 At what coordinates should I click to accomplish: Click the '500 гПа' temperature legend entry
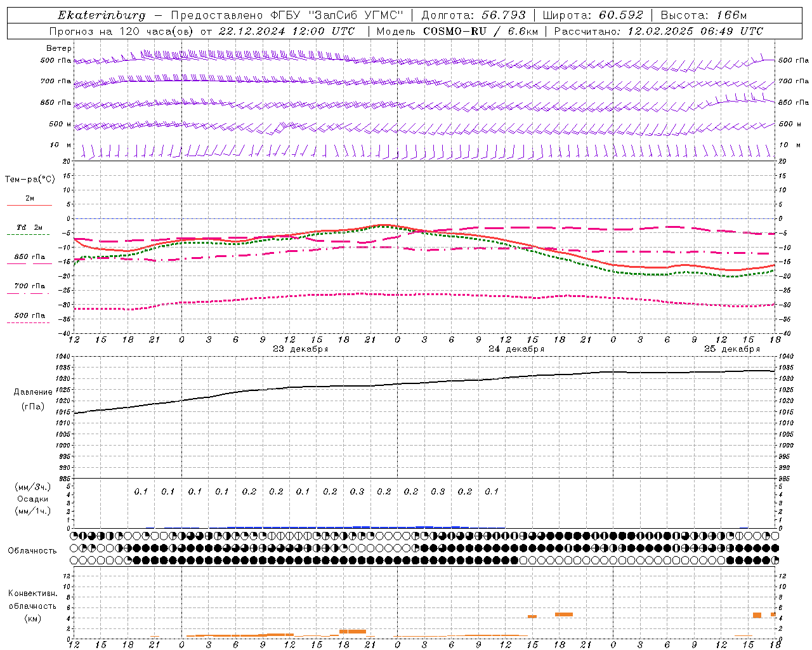[x=30, y=315]
